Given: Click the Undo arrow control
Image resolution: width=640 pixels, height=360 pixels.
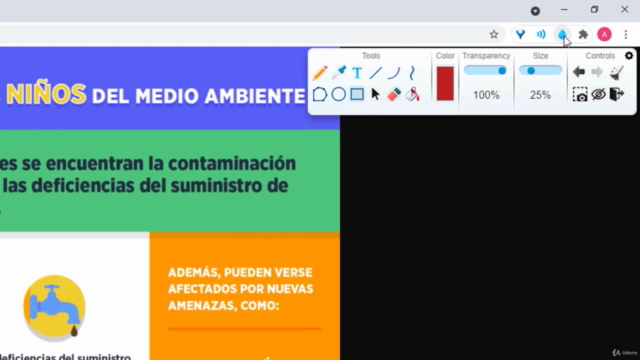Looking at the screenshot, I should click(579, 72).
